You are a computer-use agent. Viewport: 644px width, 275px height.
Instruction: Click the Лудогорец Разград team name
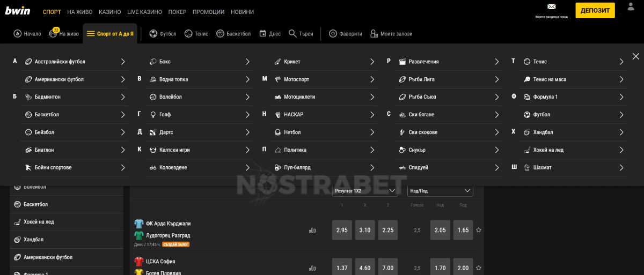168,235
